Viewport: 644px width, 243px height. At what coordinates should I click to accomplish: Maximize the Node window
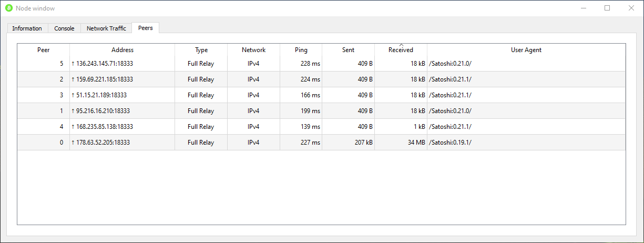[x=607, y=8]
